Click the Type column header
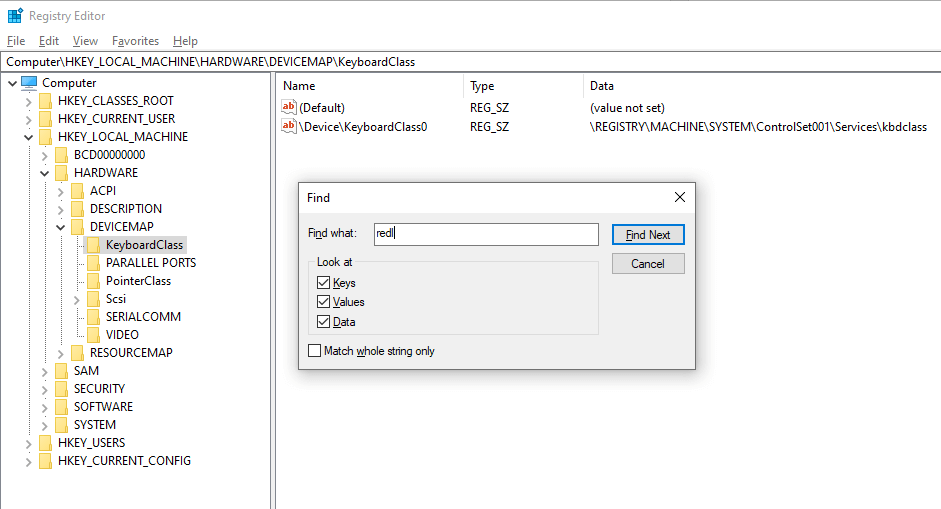The image size is (941, 509). coord(523,86)
